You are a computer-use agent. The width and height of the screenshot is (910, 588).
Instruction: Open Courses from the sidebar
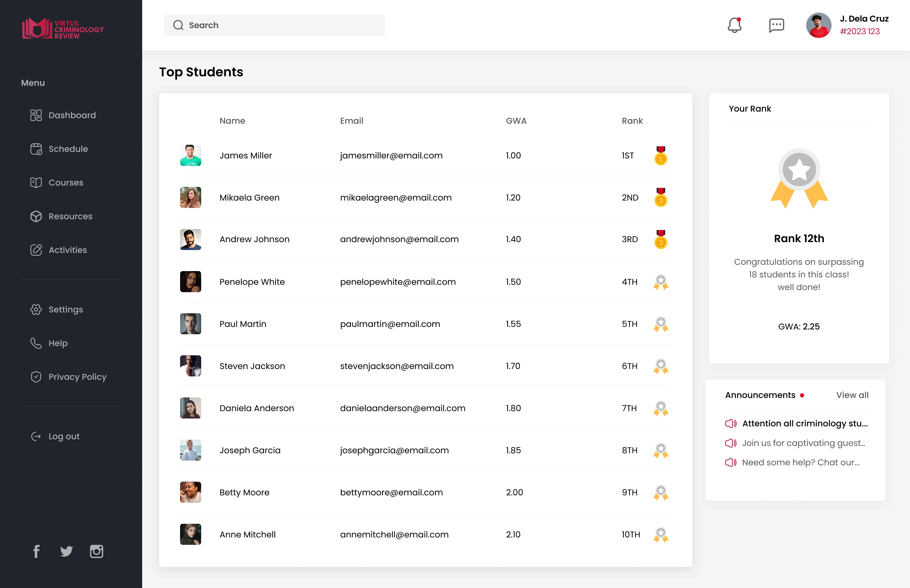click(66, 182)
